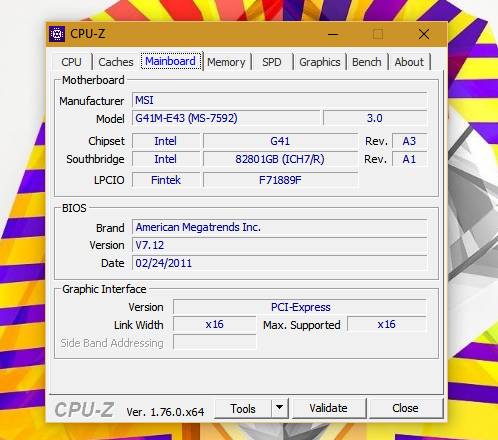
Task: Go to the Graphics tab
Action: [x=320, y=62]
